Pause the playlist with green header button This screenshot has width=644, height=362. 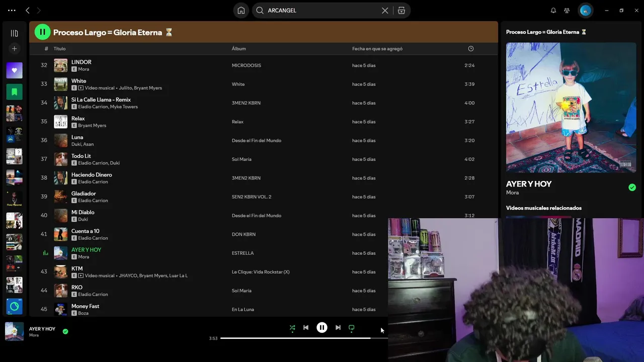(x=42, y=32)
